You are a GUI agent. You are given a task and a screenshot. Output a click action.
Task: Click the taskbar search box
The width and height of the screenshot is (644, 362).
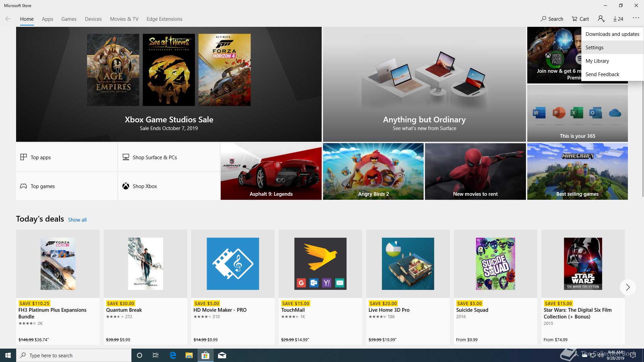(74, 355)
